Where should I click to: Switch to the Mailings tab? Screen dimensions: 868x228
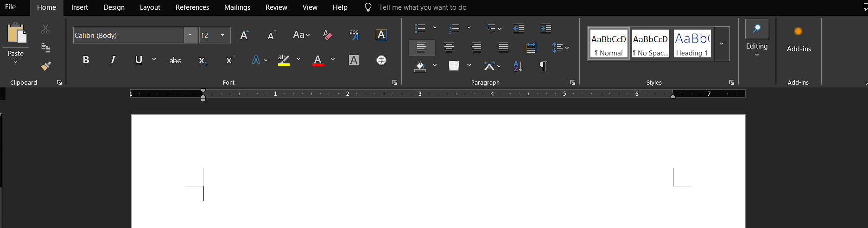pyautogui.click(x=237, y=7)
